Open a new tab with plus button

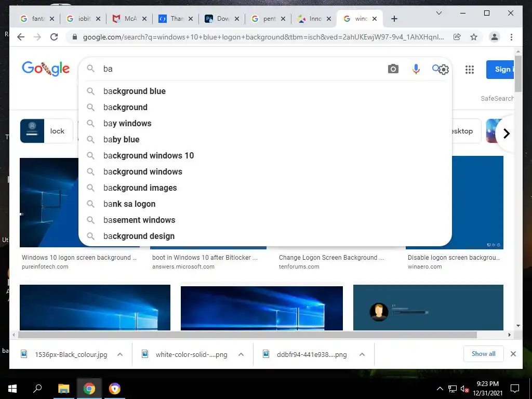(394, 19)
